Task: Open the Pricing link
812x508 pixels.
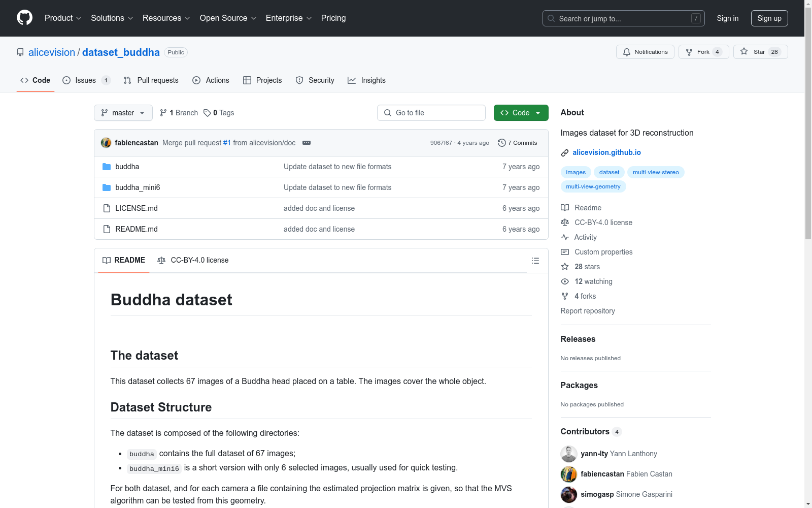Action: click(x=333, y=18)
